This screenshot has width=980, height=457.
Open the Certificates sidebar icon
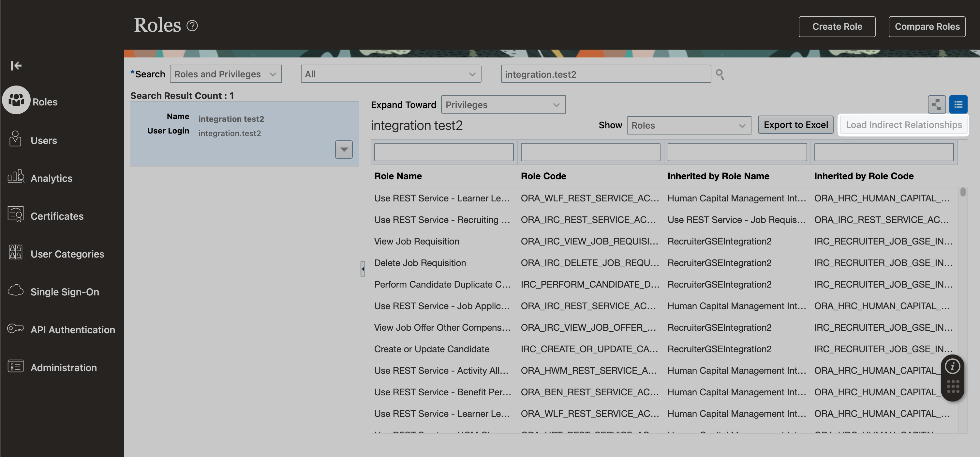click(16, 215)
